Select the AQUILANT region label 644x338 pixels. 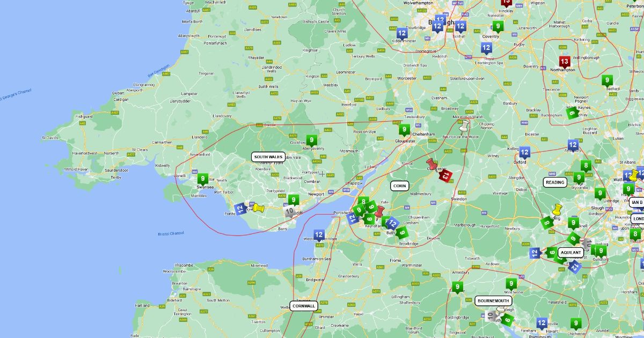click(x=570, y=252)
